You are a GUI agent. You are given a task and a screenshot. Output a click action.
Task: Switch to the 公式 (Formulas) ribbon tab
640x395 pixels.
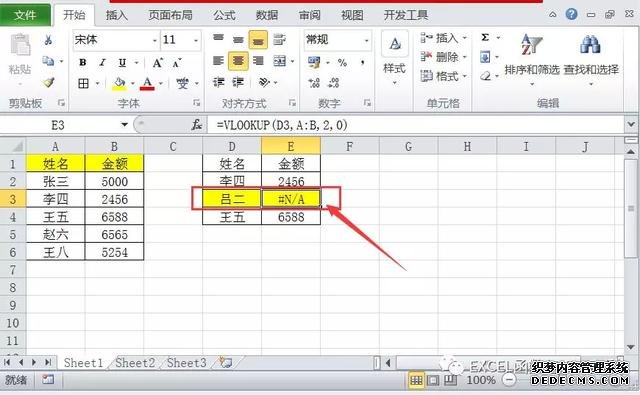[224, 16]
